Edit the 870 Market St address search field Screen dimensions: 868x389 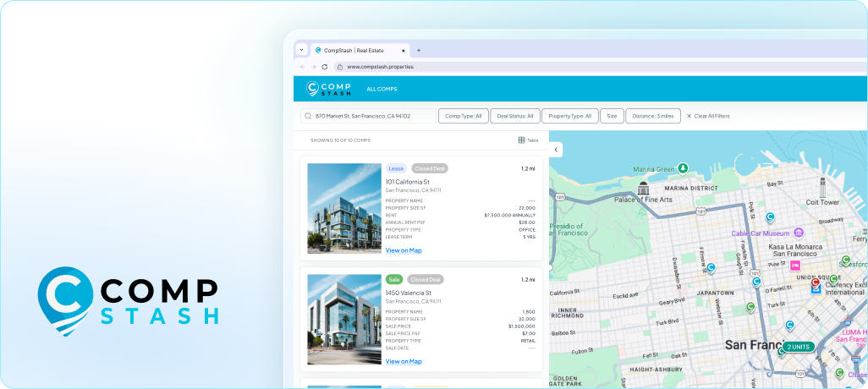tap(369, 116)
